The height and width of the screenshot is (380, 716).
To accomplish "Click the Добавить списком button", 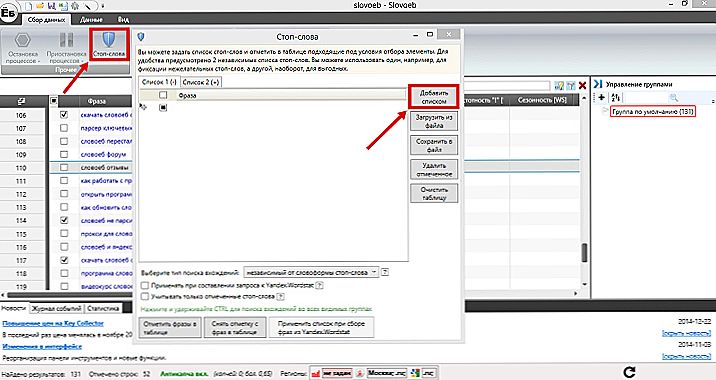I will click(x=434, y=97).
